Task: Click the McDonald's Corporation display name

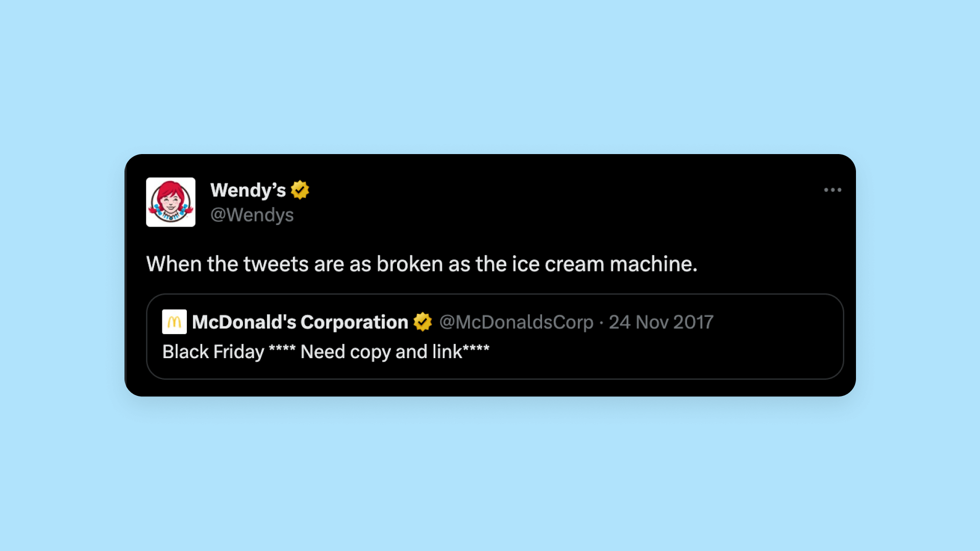Action: 298,321
